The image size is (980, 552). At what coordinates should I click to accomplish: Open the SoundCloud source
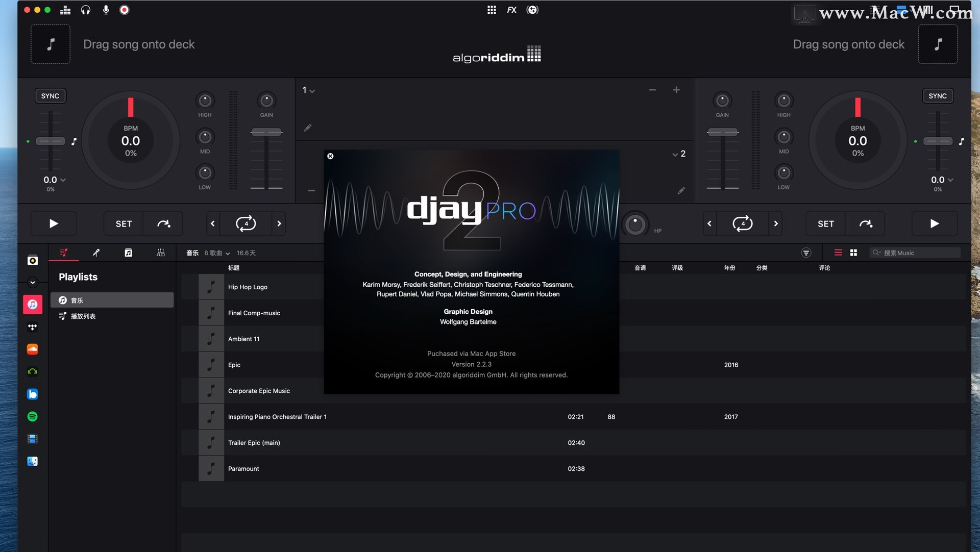pos(32,349)
